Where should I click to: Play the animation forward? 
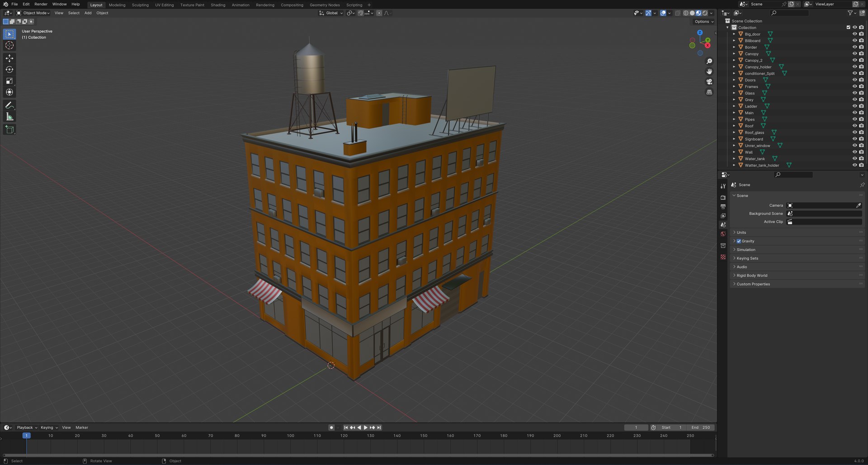pos(365,427)
